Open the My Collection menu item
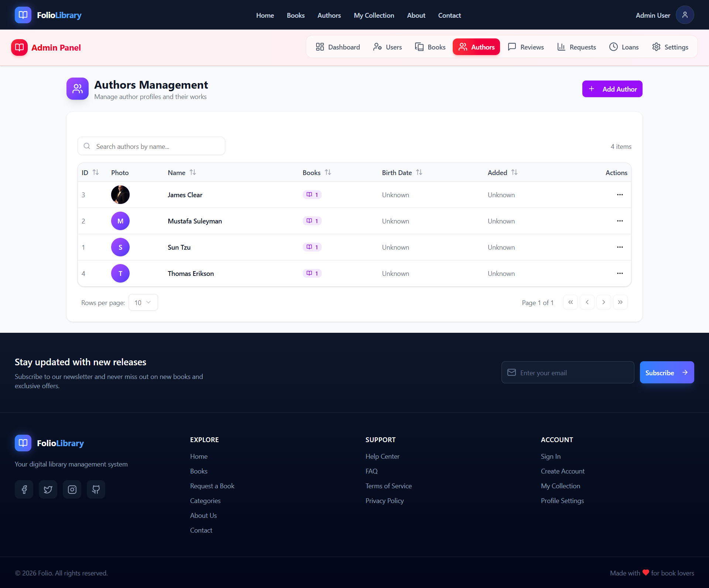 tap(374, 15)
